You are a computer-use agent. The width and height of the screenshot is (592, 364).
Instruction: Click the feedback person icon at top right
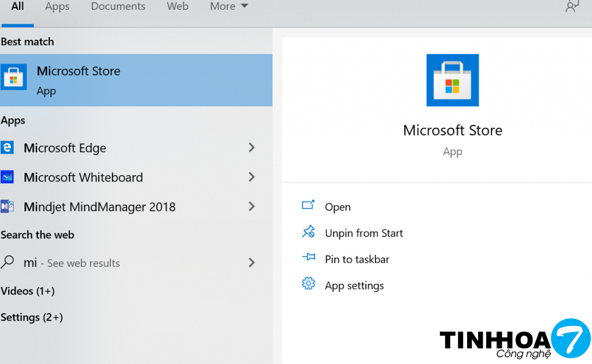point(572,6)
